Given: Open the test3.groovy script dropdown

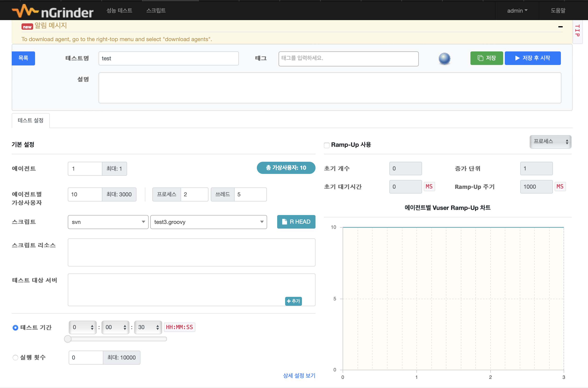Looking at the screenshot, I should pyautogui.click(x=208, y=222).
